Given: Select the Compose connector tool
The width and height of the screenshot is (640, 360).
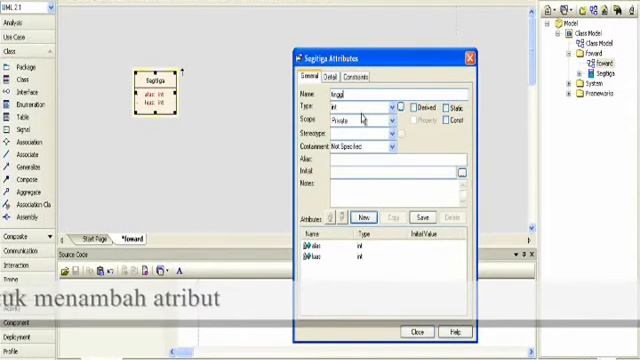Looking at the screenshot, I should pyautogui.click(x=27, y=180).
